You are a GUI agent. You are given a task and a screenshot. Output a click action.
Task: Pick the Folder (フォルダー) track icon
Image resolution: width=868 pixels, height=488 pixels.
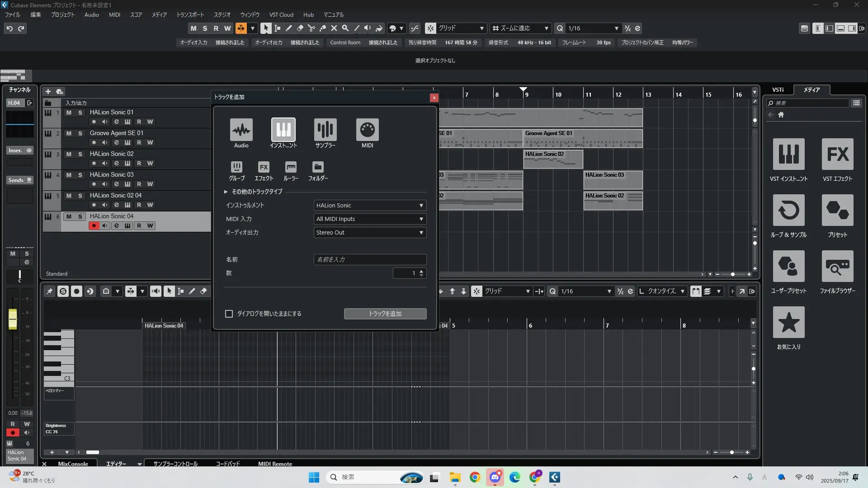(318, 167)
